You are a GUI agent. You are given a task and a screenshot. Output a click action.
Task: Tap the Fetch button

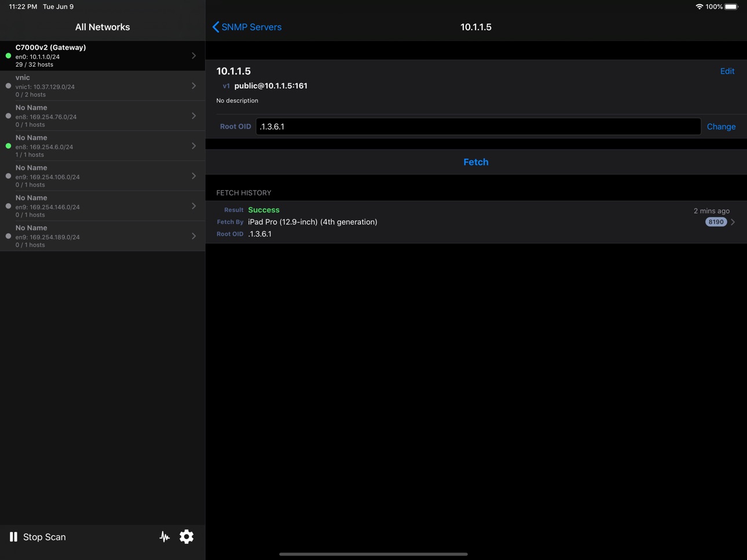coord(476,162)
